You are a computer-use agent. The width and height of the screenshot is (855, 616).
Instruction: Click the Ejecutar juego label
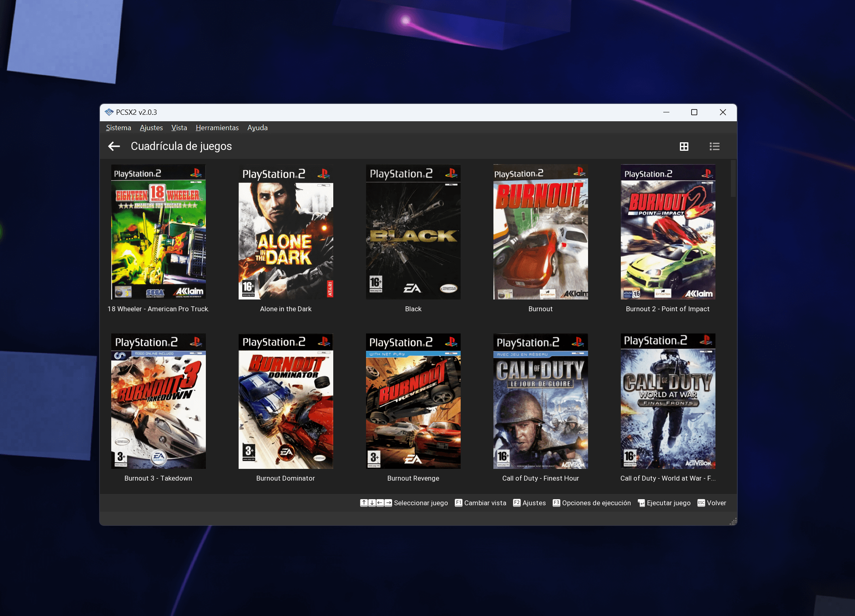[669, 503]
